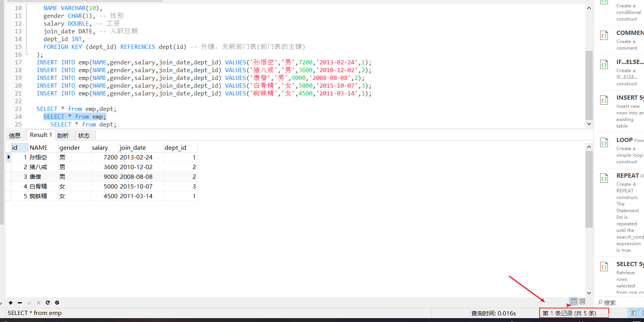Select the IF...ELSE snippet icon
The image size is (644, 322).
pyautogui.click(x=604, y=65)
